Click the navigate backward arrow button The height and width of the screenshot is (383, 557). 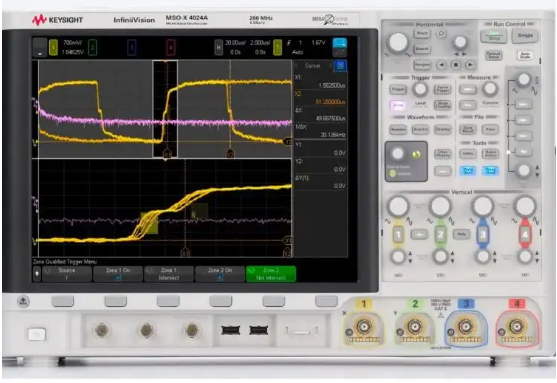point(441,65)
